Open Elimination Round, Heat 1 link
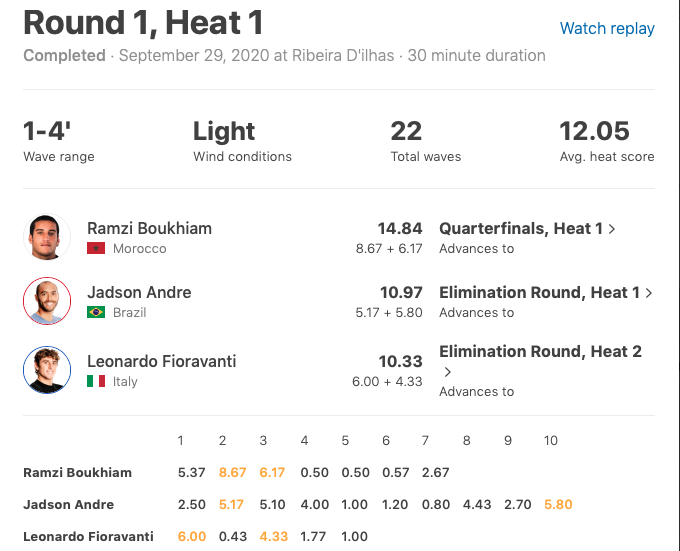 [539, 292]
